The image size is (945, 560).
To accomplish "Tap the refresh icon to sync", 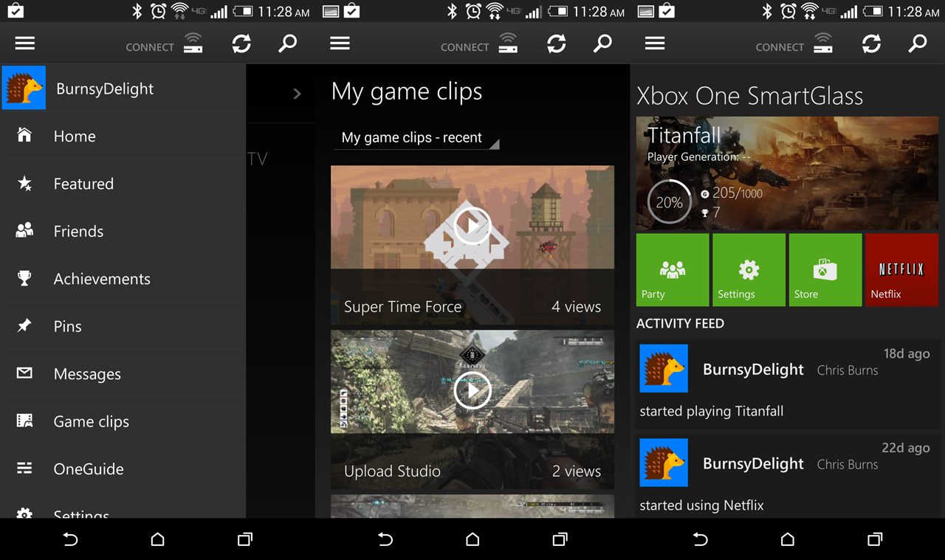I will click(241, 44).
